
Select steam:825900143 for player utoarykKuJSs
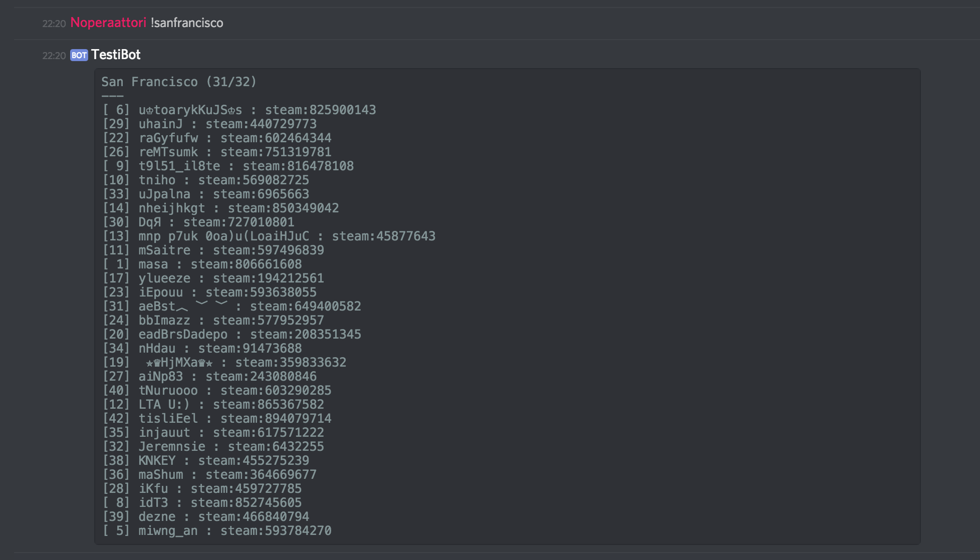click(x=320, y=110)
